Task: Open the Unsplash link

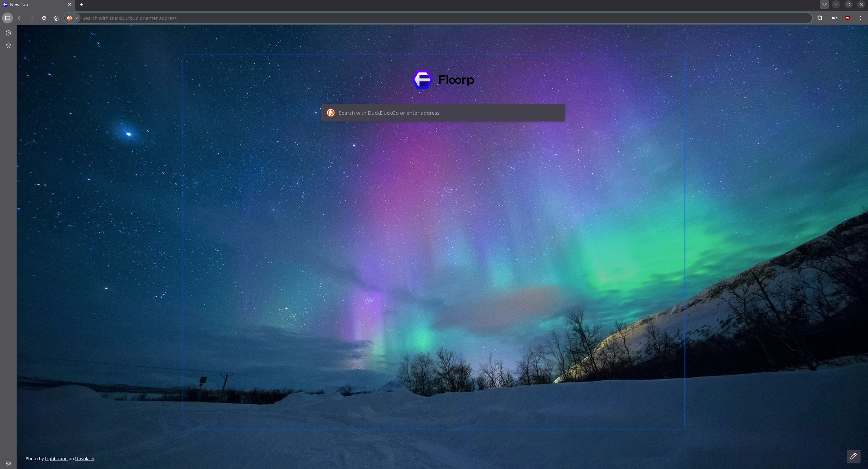Action: pos(85,458)
